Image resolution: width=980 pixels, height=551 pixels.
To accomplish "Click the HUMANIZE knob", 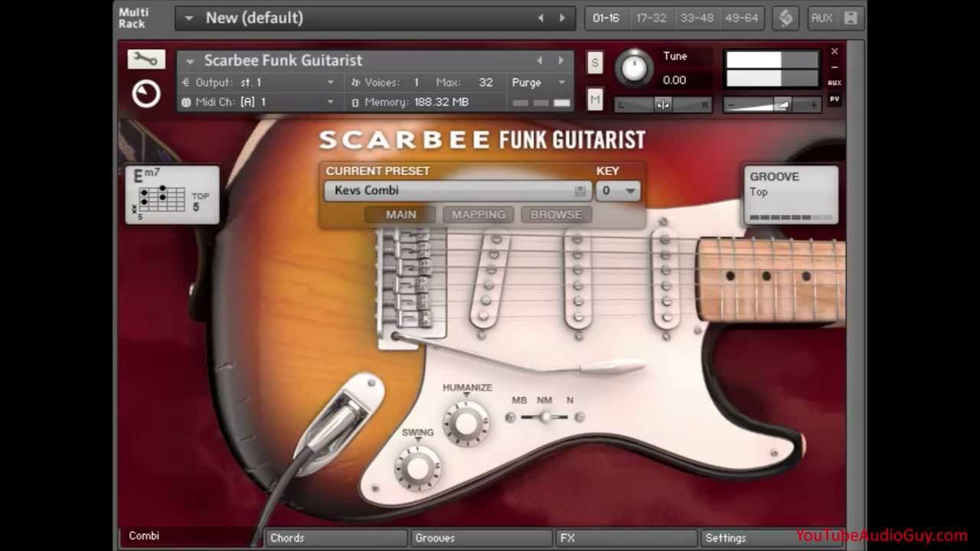I will (x=466, y=422).
